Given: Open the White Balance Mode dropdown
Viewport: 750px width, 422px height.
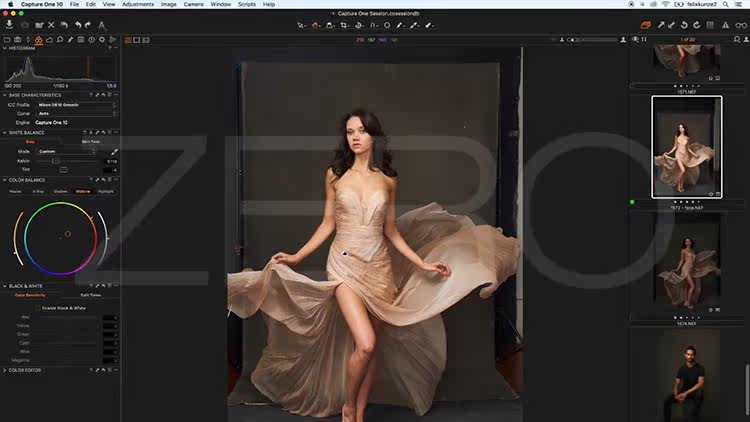Looking at the screenshot, I should (66, 151).
